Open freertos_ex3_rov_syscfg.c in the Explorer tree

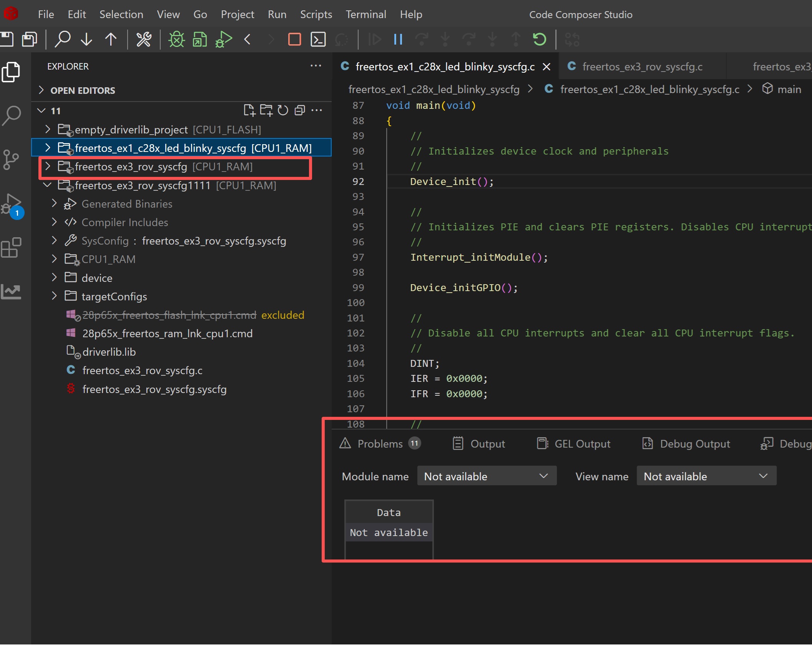click(143, 370)
